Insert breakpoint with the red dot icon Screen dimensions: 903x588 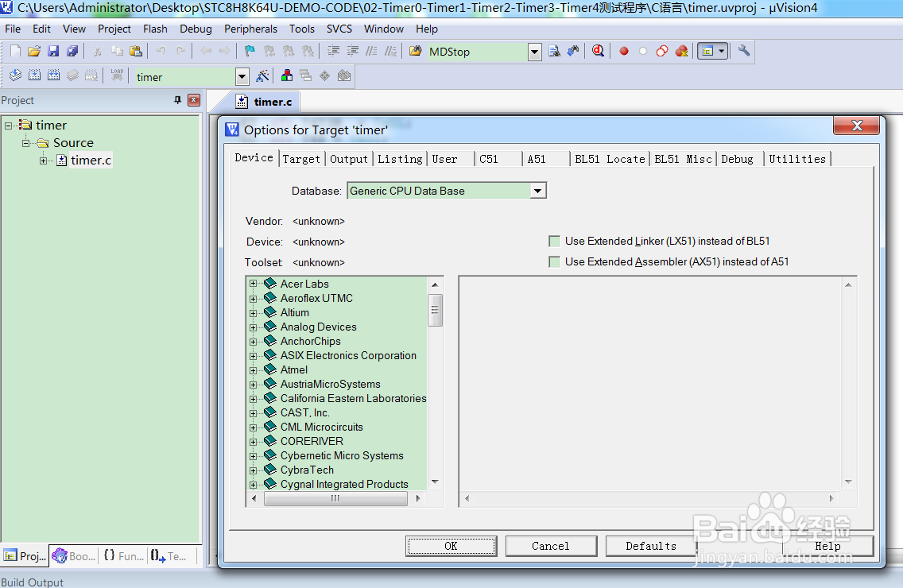624,52
